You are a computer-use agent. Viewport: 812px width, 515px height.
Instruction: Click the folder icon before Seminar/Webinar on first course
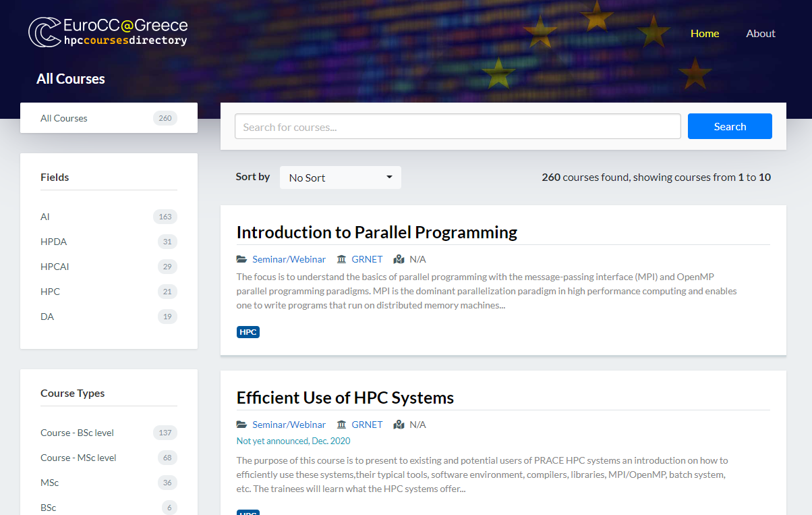coord(241,259)
